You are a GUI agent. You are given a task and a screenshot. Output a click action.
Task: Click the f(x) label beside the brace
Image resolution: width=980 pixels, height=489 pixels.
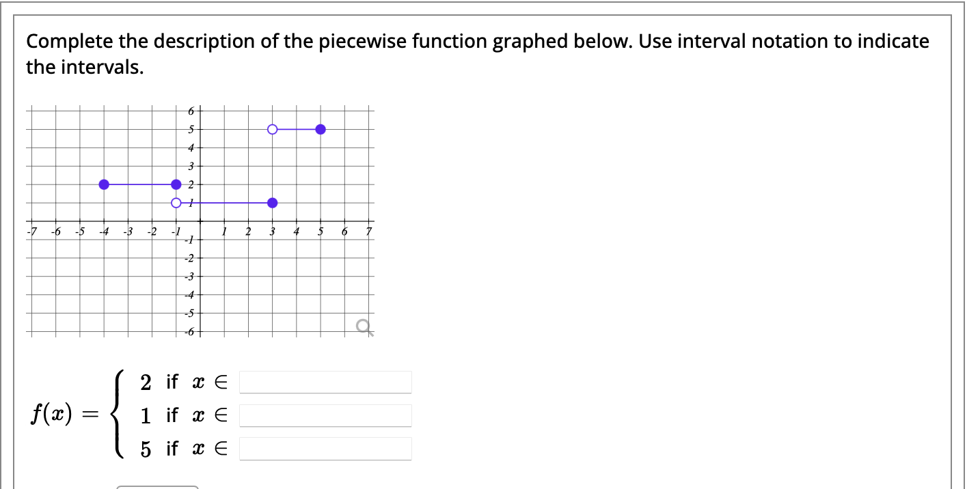51,414
